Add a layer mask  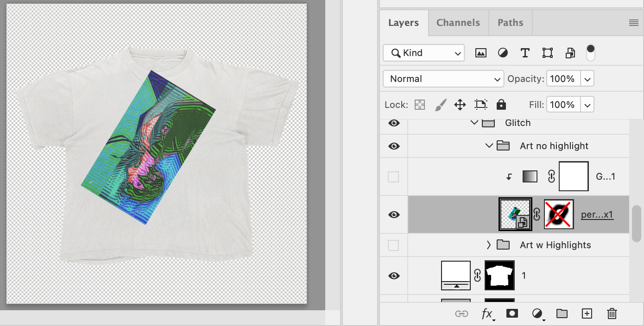coord(512,313)
